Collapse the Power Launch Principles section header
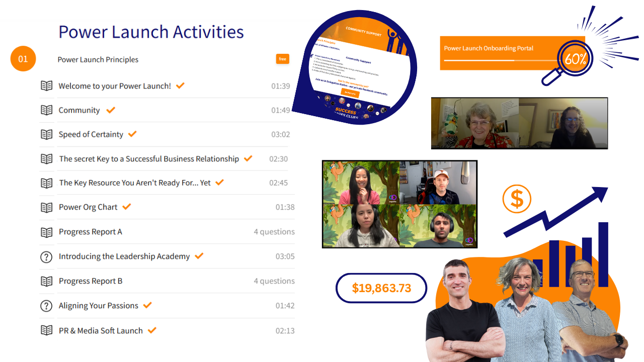 coord(98,59)
